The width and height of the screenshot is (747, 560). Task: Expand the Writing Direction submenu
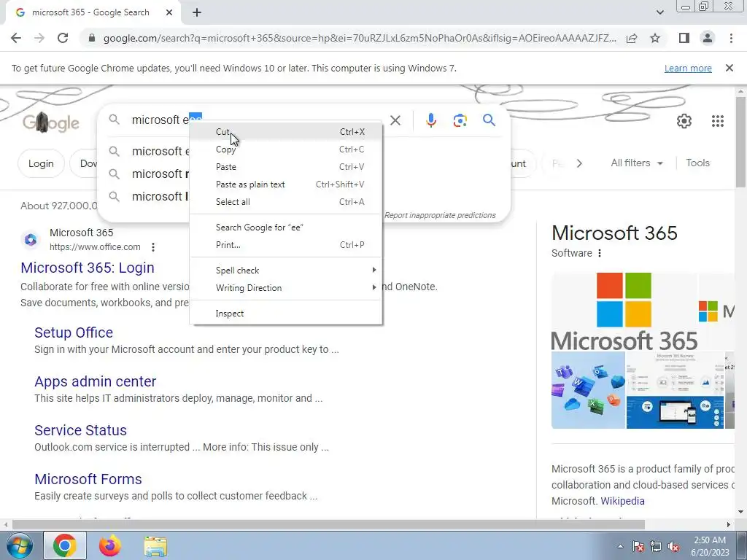tap(286, 288)
